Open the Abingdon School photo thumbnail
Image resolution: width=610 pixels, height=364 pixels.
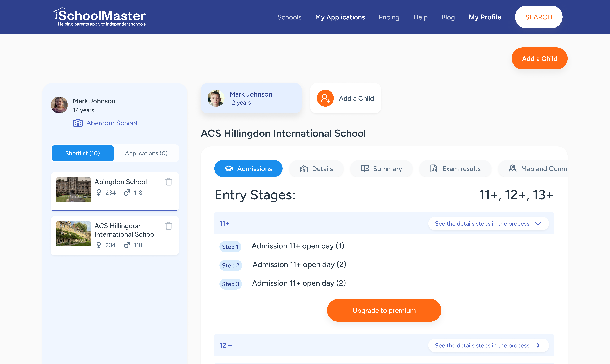pos(73,190)
